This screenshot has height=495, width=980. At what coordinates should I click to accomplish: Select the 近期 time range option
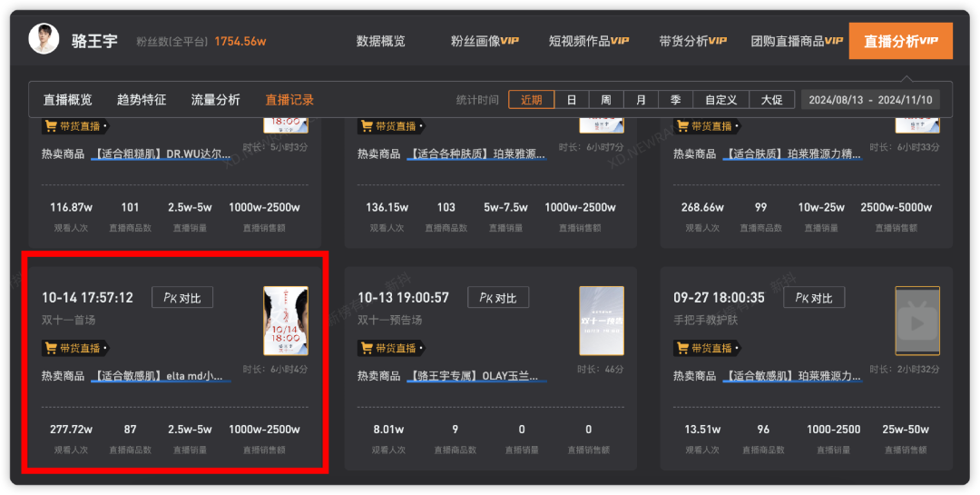click(531, 100)
